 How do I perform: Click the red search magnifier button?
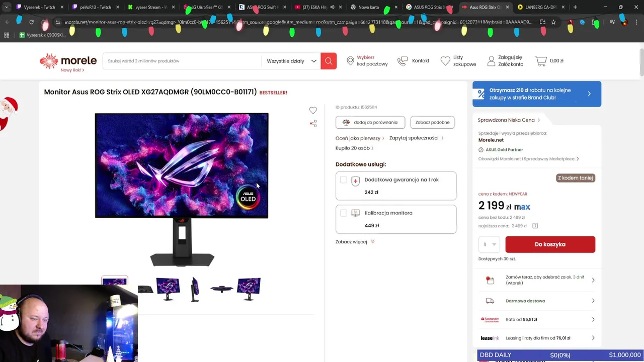[329, 61]
